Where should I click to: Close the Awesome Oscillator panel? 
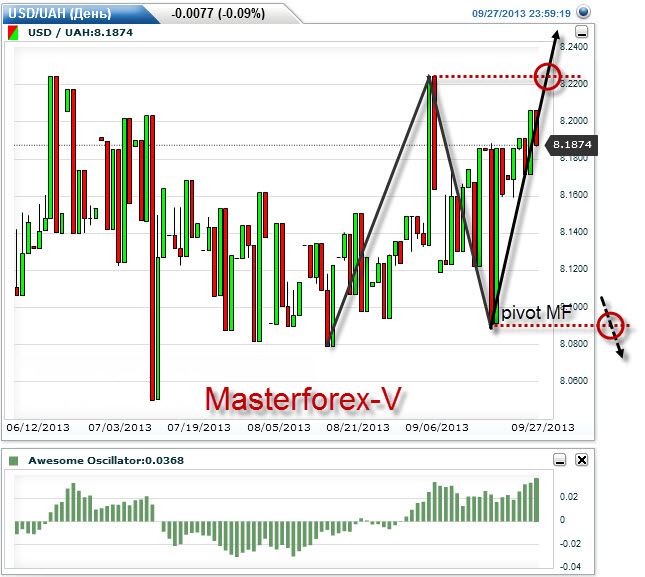[x=581, y=460]
